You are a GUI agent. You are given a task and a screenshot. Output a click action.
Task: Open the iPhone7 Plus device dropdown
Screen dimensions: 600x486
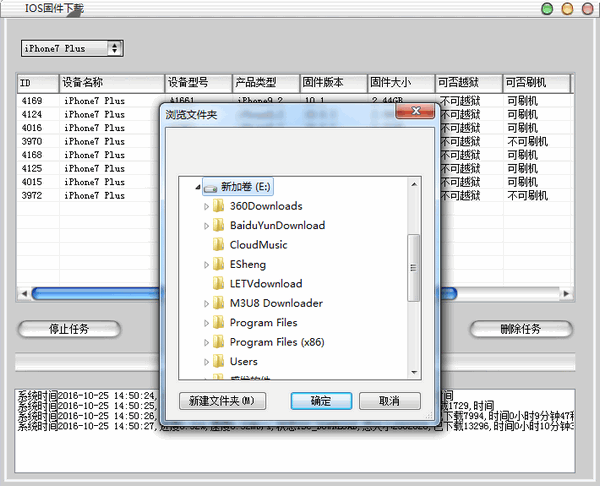pyautogui.click(x=72, y=49)
